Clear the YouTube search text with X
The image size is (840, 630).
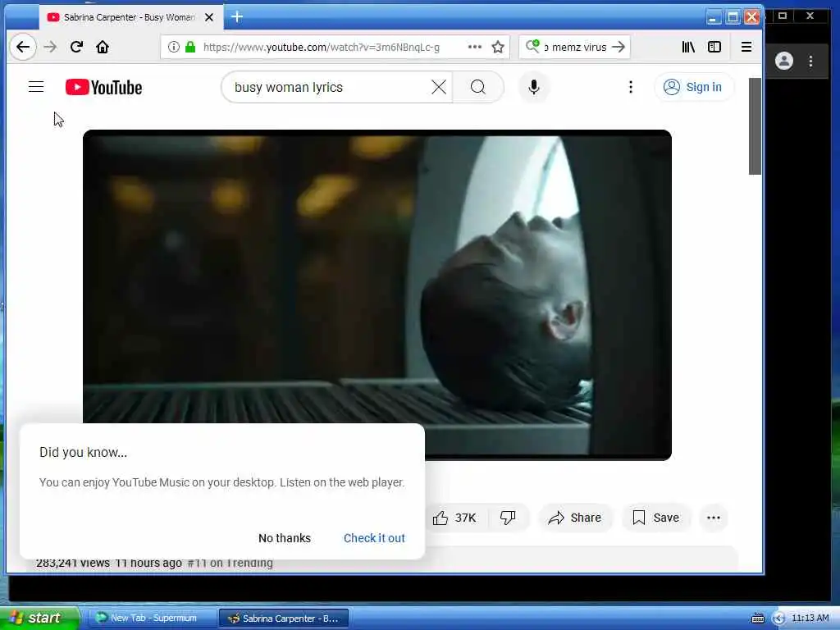coord(439,87)
